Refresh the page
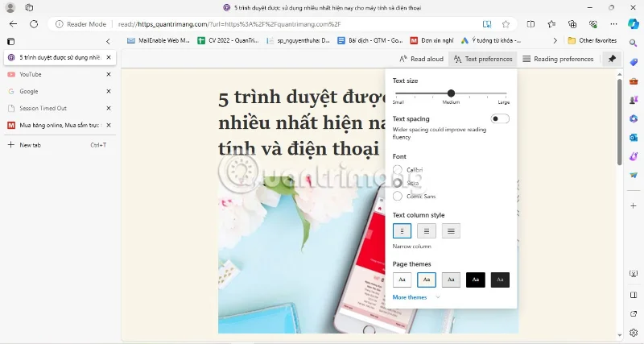Screen dimensions: 644x344 tap(34, 24)
